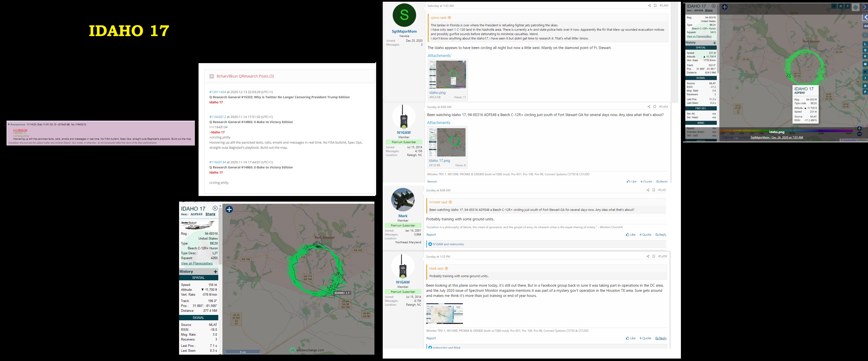Image resolution: width=868 pixels, height=361 pixels.
Task: Quote Mark's 8:08 AM post
Action: click(x=645, y=234)
